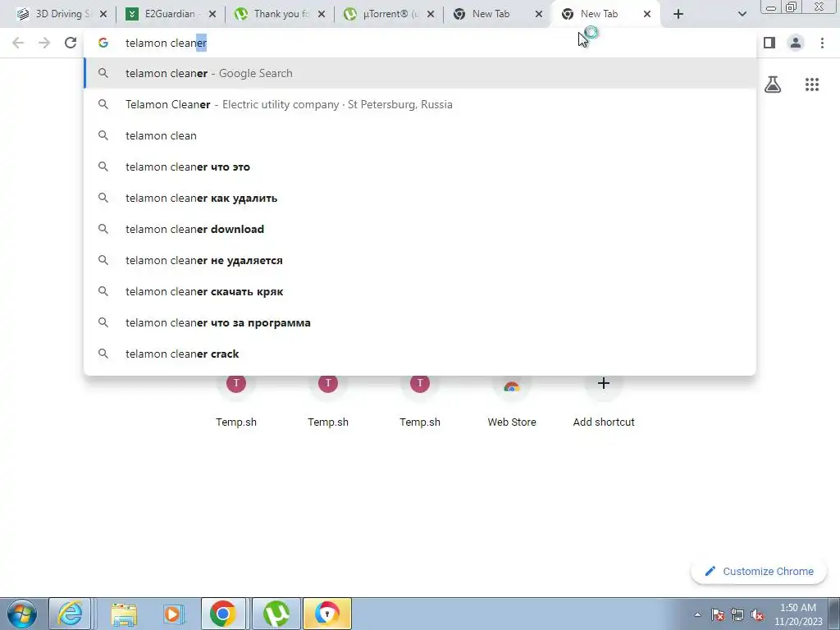Switch to Chrome in the taskbar
Image resolution: width=840 pixels, height=630 pixels.
223,614
